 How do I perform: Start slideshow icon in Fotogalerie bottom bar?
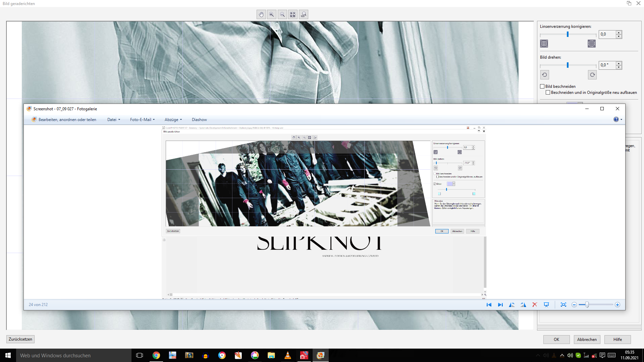point(546,305)
